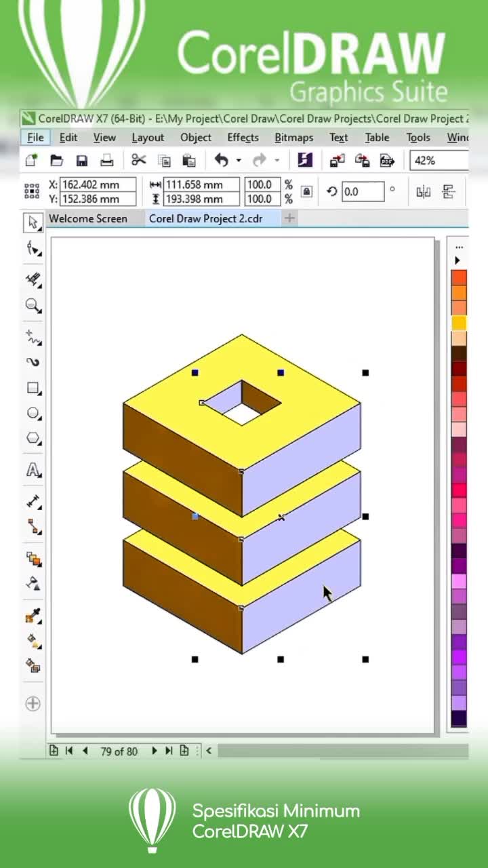Click the greyed Redo arrow
Viewport: 488px width, 868px height.
[x=259, y=160]
